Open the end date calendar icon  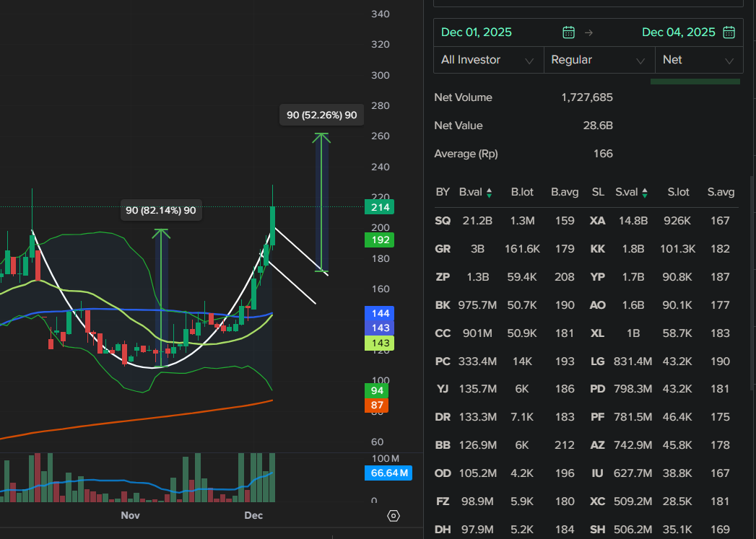click(x=729, y=32)
